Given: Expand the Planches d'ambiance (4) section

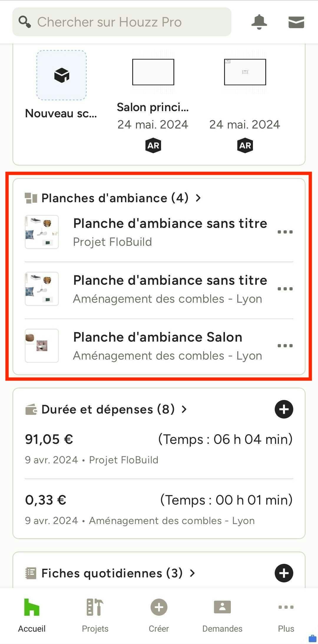Looking at the screenshot, I should pos(113,198).
